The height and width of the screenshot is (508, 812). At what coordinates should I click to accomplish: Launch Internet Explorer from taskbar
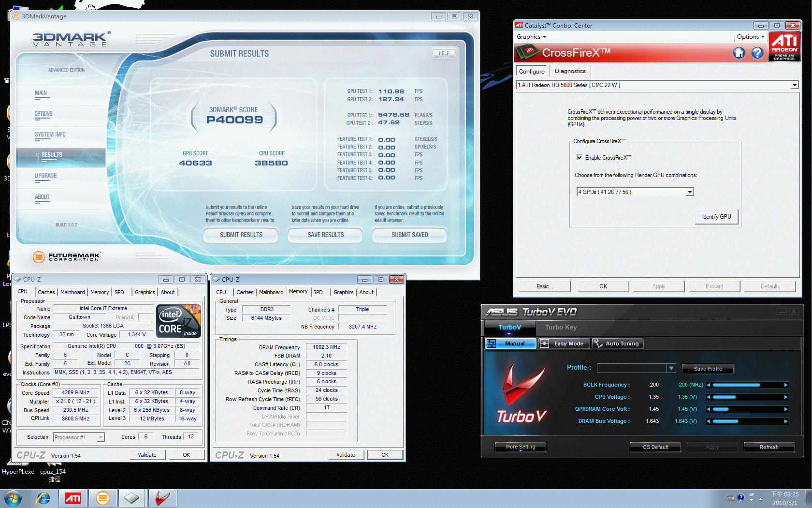[x=43, y=498]
